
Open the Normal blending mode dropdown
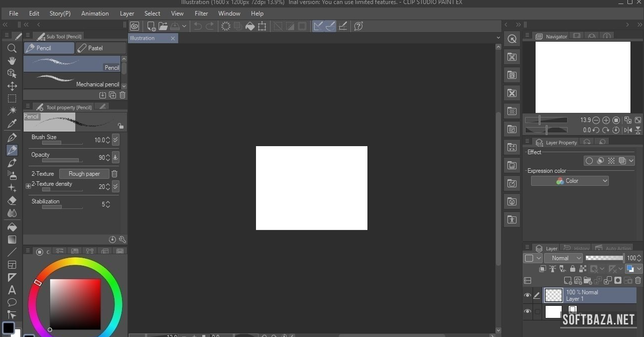(563, 258)
